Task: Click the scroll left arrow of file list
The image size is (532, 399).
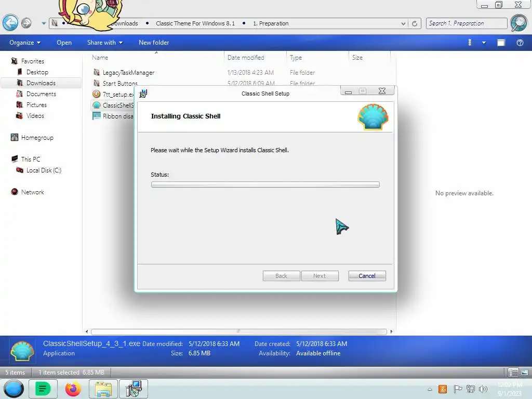Action: pos(87,331)
